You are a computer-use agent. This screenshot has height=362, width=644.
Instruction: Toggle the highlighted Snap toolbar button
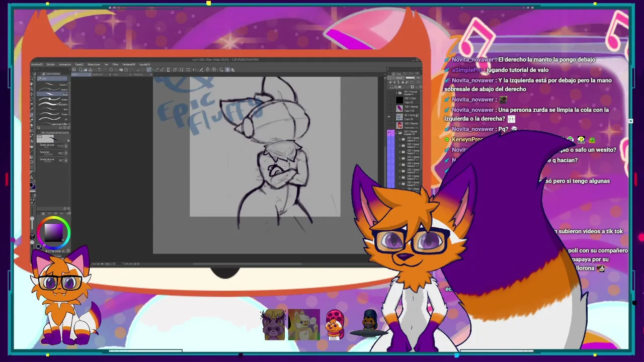click(149, 70)
